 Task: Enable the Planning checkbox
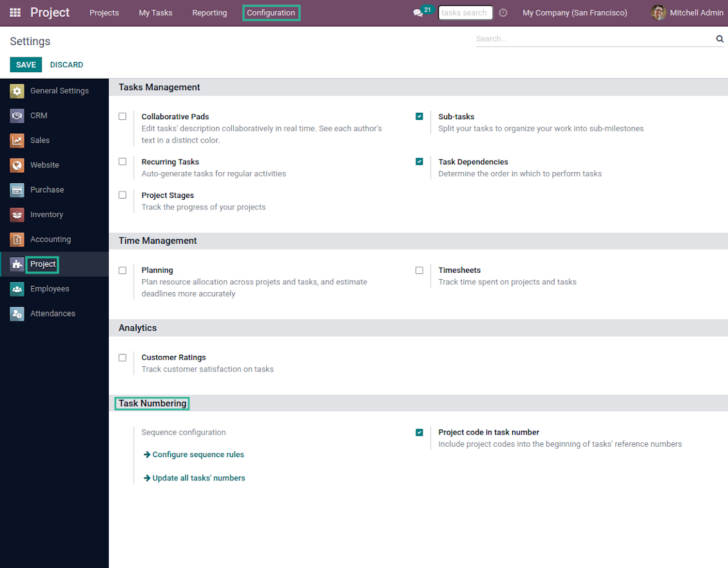point(122,270)
